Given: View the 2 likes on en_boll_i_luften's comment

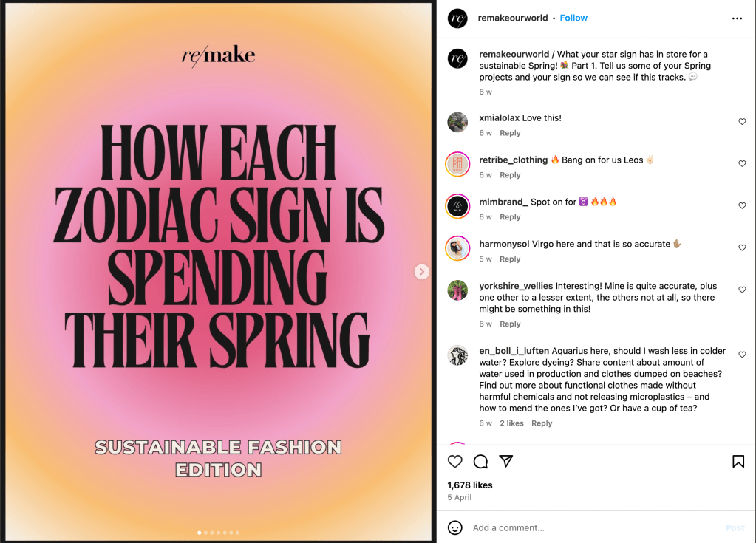Looking at the screenshot, I should pos(511,423).
